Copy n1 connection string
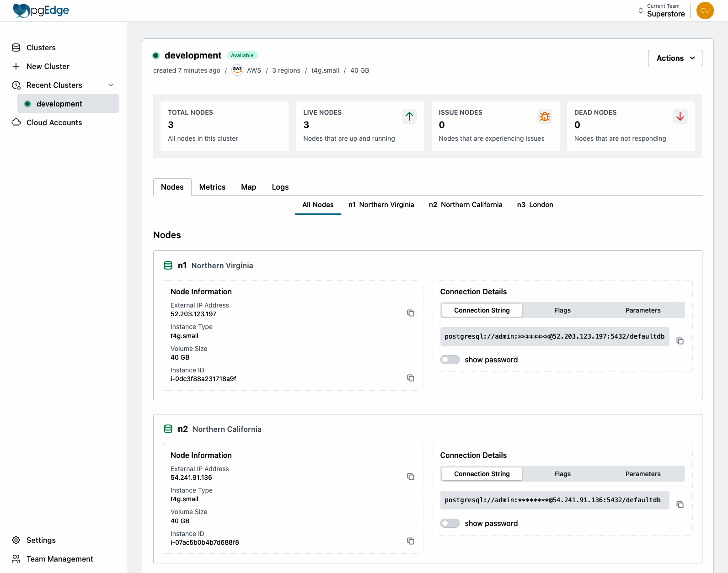This screenshot has width=728, height=573. [680, 341]
